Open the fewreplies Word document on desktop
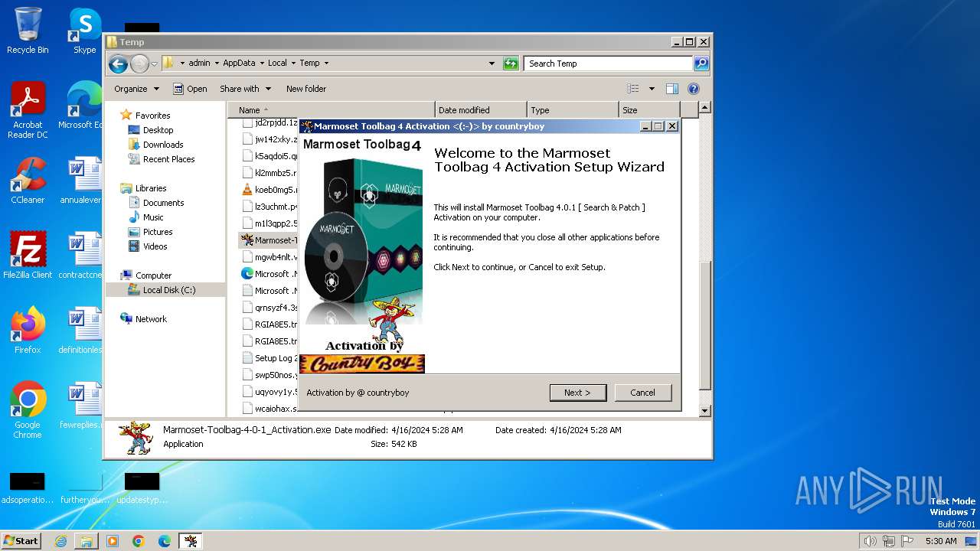The image size is (980, 551). (x=83, y=406)
